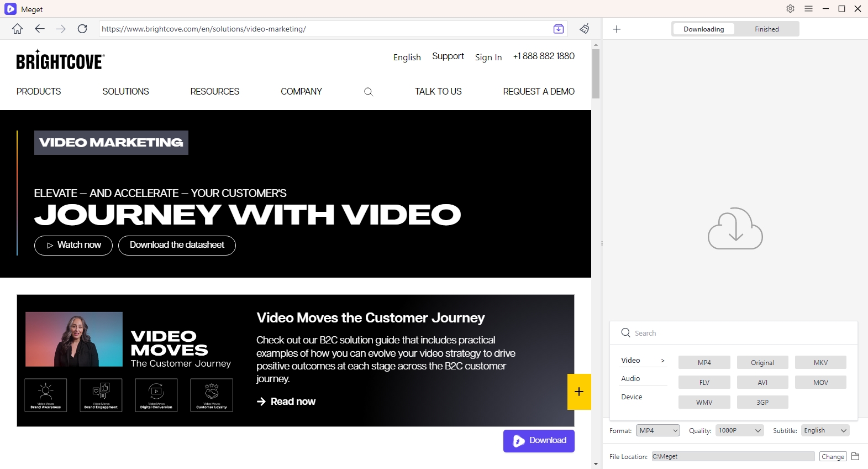868x469 pixels.
Task: Choose the FLV format button
Action: 704,382
